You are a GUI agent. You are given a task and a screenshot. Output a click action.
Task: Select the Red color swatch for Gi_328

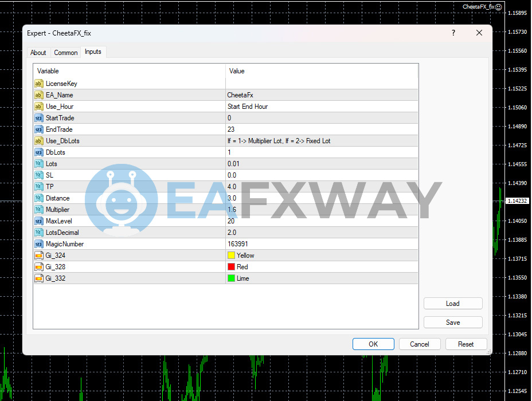(232, 267)
